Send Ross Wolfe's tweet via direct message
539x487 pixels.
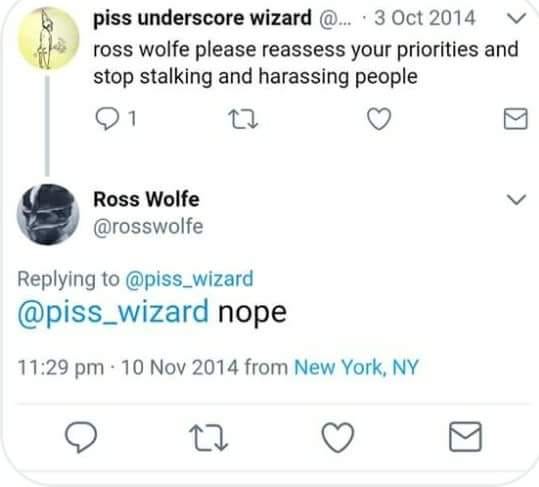pyautogui.click(x=465, y=436)
